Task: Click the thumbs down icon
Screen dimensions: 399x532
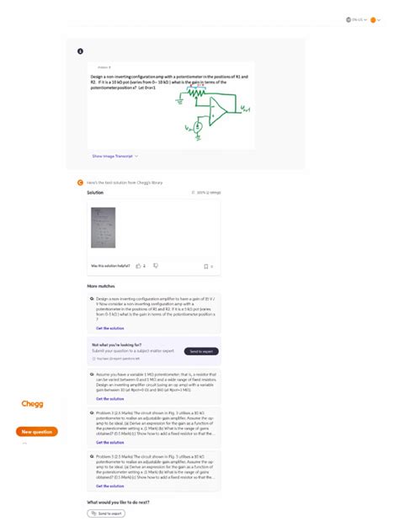Action: pyautogui.click(x=156, y=266)
